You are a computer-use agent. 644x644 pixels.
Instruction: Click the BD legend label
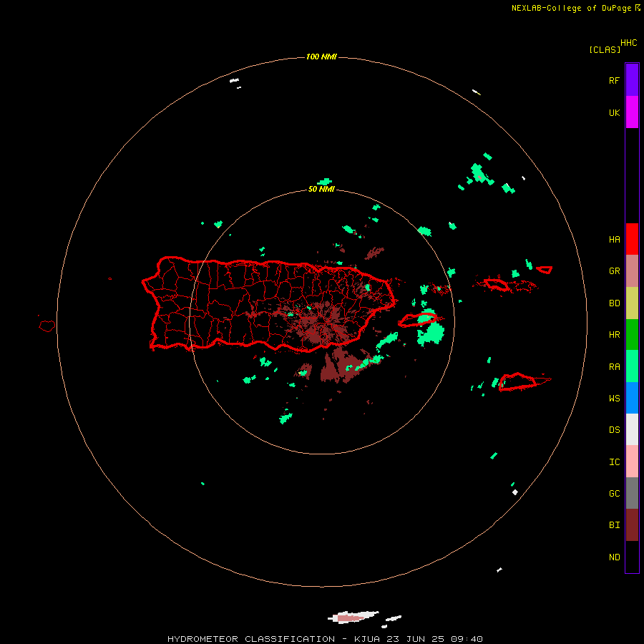pyautogui.click(x=614, y=303)
